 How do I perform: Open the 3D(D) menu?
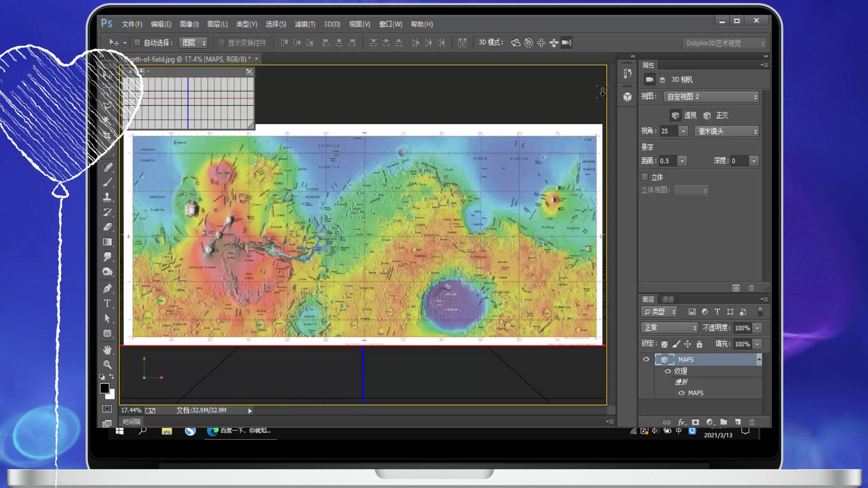[332, 24]
